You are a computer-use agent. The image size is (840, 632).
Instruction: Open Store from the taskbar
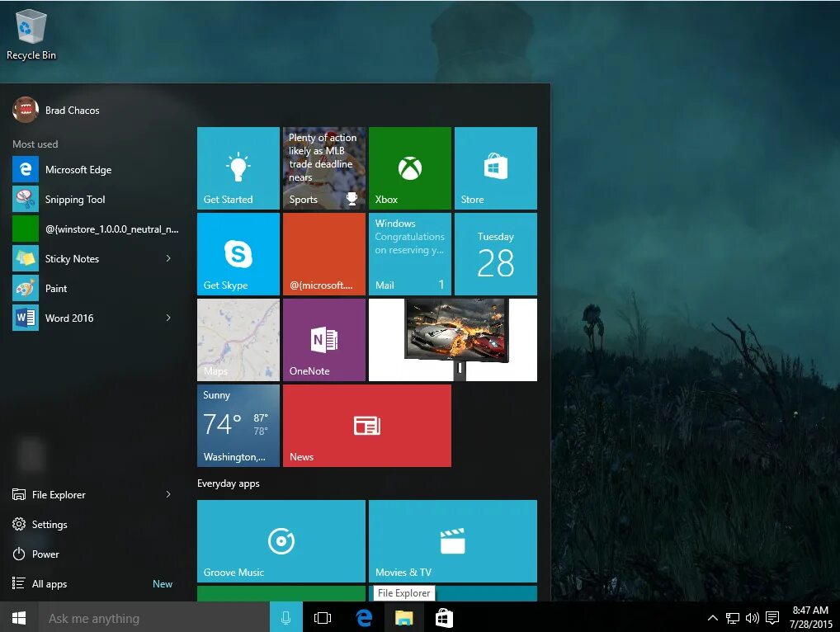(x=444, y=618)
